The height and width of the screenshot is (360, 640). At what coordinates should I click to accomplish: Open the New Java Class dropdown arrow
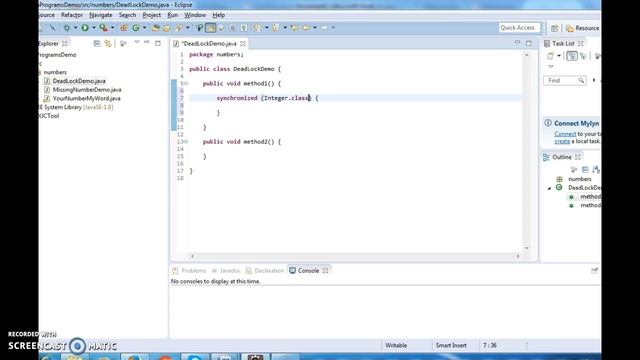coord(144,28)
